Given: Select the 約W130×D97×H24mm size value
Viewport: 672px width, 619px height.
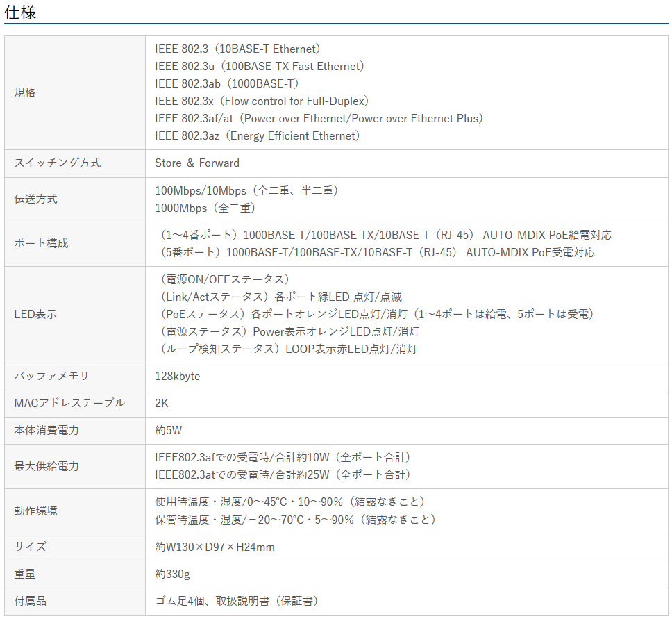Looking at the screenshot, I should (215, 547).
